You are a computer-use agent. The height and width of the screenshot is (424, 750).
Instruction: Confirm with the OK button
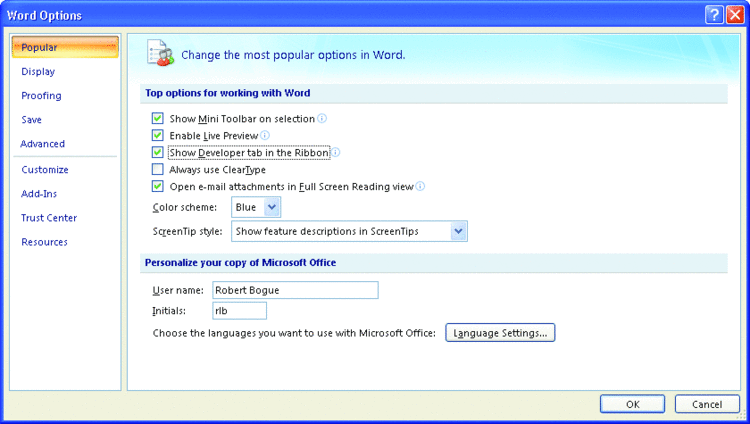632,404
